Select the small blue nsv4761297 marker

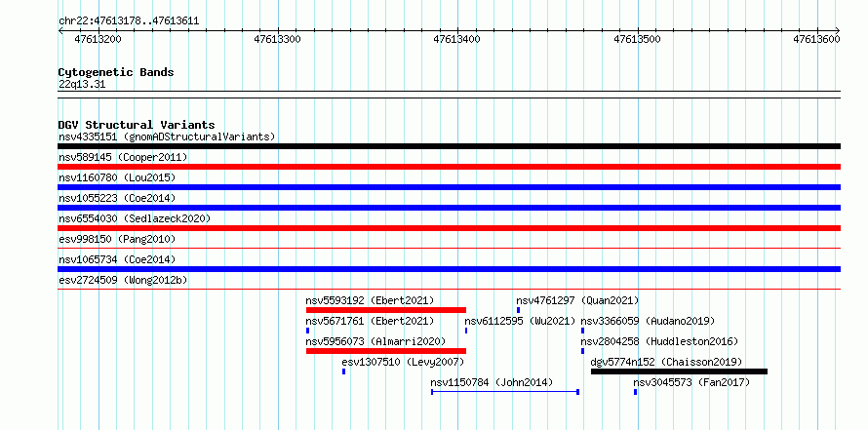coord(518,310)
